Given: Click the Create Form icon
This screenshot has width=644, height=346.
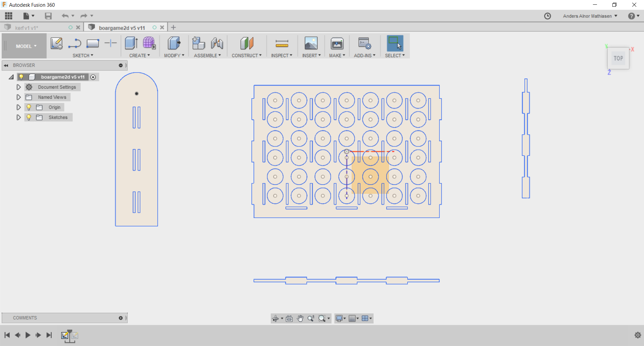Looking at the screenshot, I should point(149,43).
